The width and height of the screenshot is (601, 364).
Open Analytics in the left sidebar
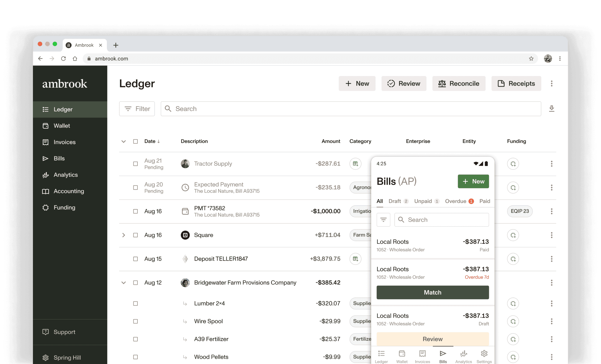tap(66, 175)
